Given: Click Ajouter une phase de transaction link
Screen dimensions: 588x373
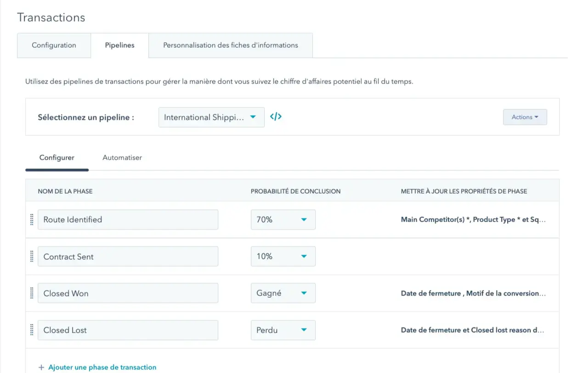Looking at the screenshot, I should [x=102, y=367].
